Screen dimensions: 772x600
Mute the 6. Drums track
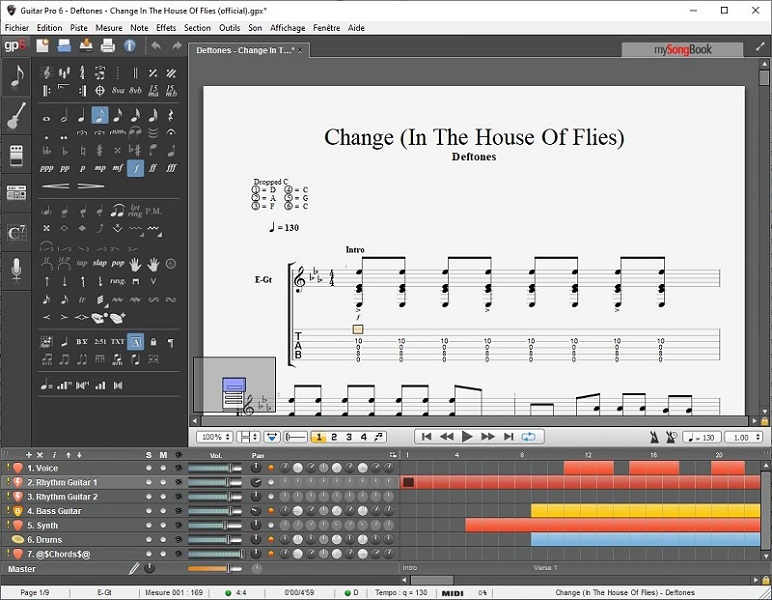(163, 539)
